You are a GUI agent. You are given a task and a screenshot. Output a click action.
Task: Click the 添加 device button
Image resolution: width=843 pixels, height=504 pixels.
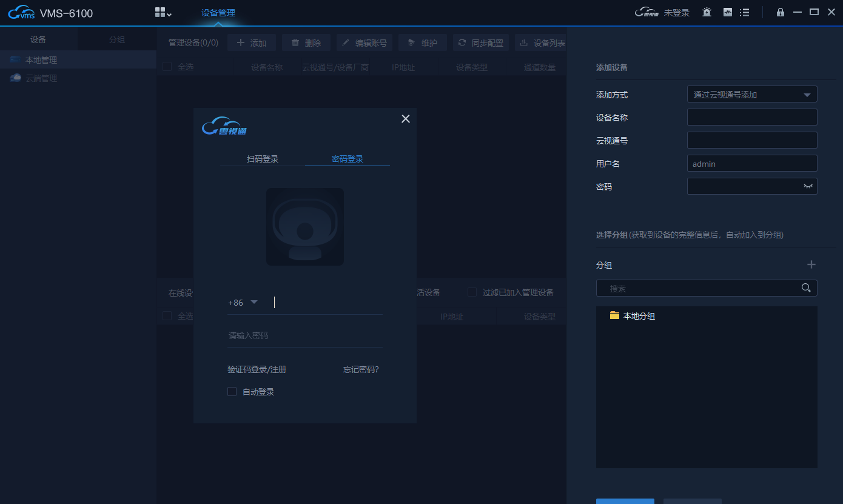click(252, 42)
